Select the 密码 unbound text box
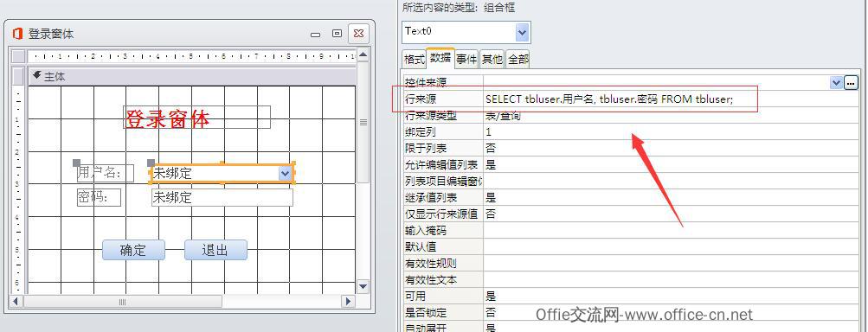This screenshot has height=332, width=868. pos(222,197)
